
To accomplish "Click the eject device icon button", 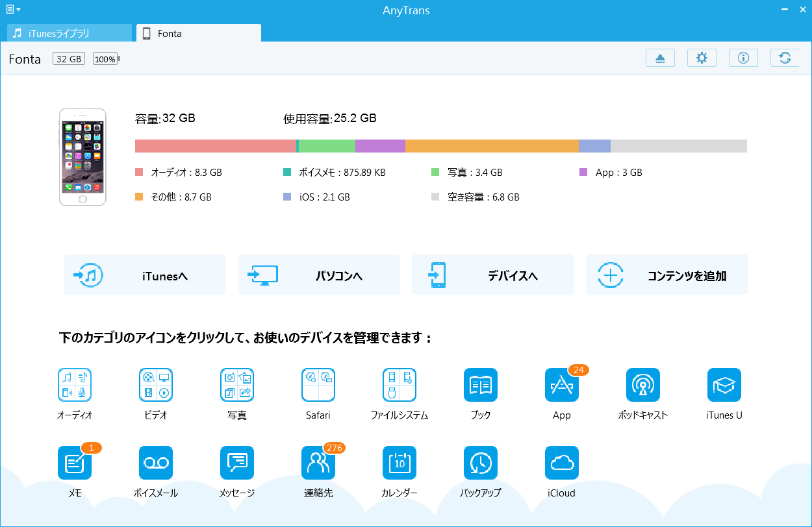I will 660,58.
